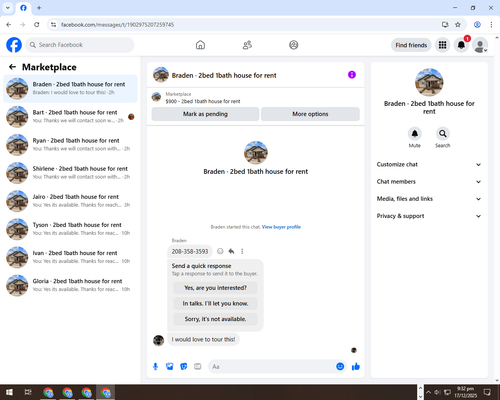
Task: Open the $900 Marketplace listing banner
Action: point(256,98)
